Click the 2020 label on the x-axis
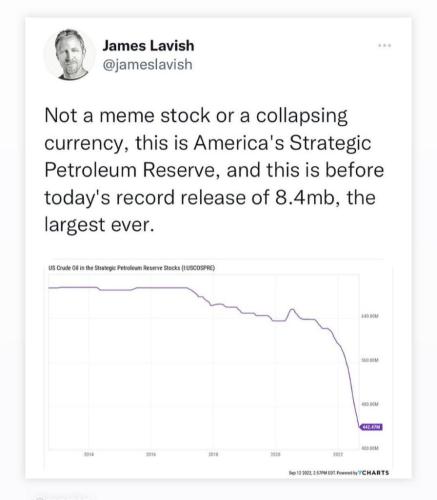The width and height of the screenshot is (437, 500). click(x=275, y=454)
